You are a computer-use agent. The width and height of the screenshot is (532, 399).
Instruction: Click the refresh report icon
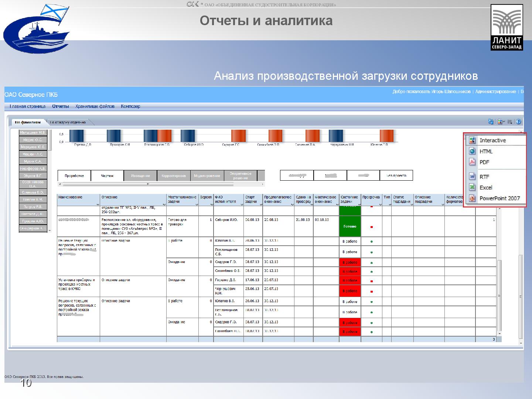click(x=491, y=122)
